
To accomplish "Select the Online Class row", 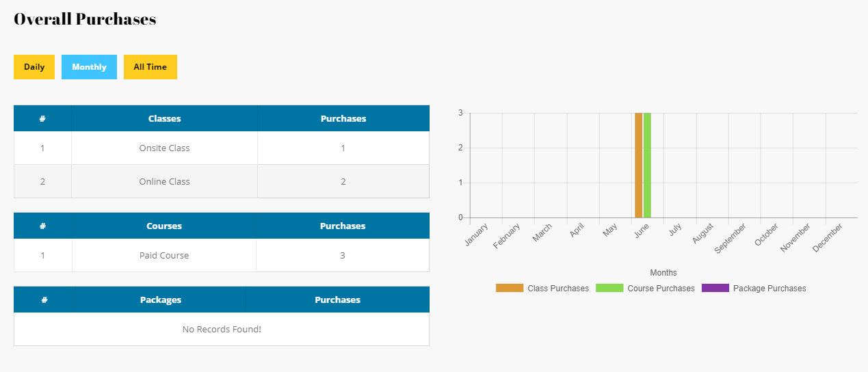I will 164,181.
